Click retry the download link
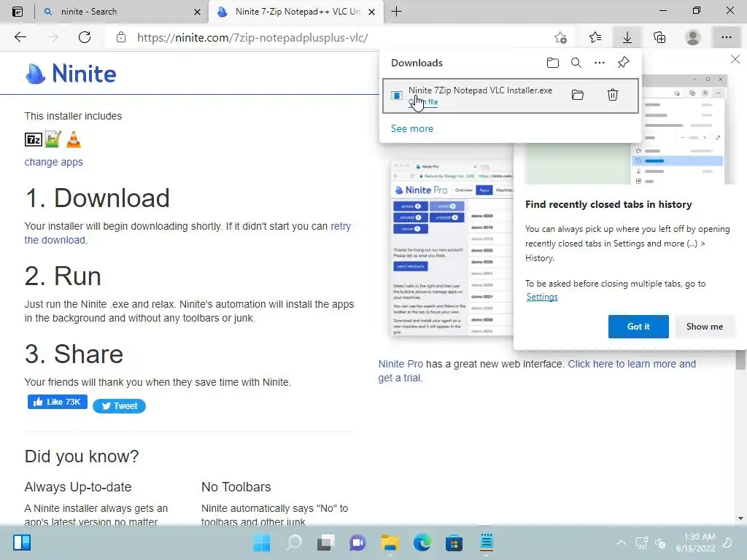This screenshot has height=560, width=747. [187, 233]
